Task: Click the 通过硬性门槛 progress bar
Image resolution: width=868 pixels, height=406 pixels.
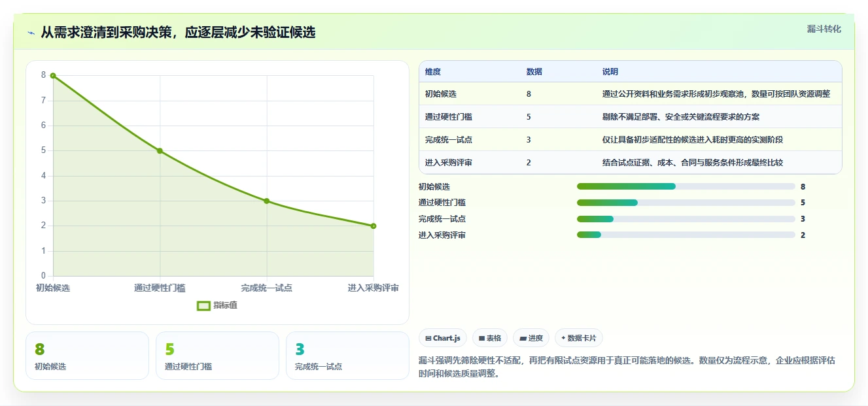Action: [686, 203]
